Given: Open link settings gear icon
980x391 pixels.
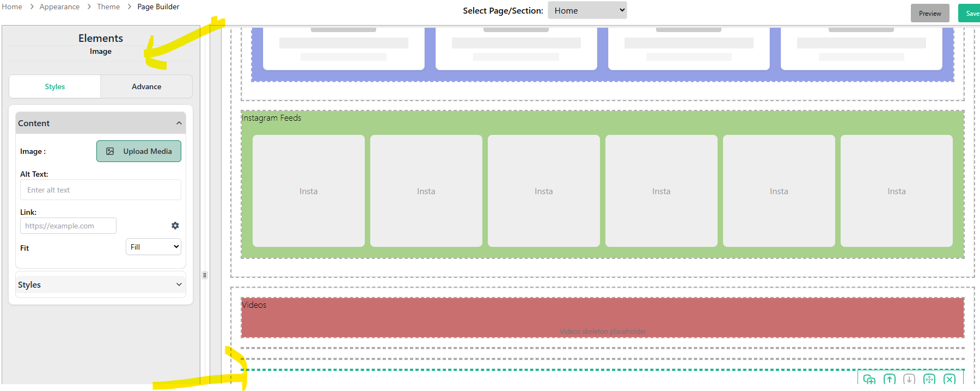Looking at the screenshot, I should click(x=175, y=226).
